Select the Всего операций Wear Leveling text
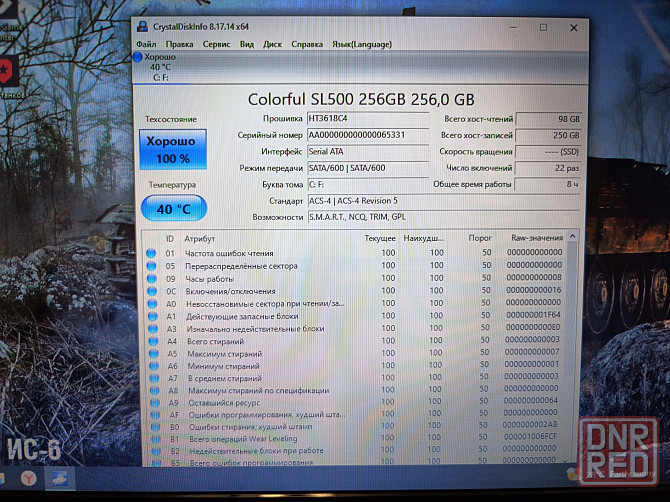This screenshot has height=502, width=670. click(x=243, y=438)
